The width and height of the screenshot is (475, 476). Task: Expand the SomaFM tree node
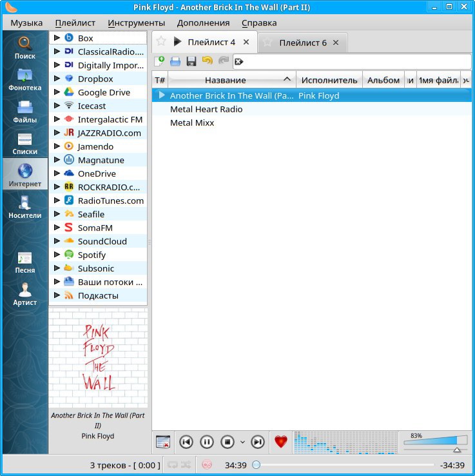pyautogui.click(x=57, y=227)
